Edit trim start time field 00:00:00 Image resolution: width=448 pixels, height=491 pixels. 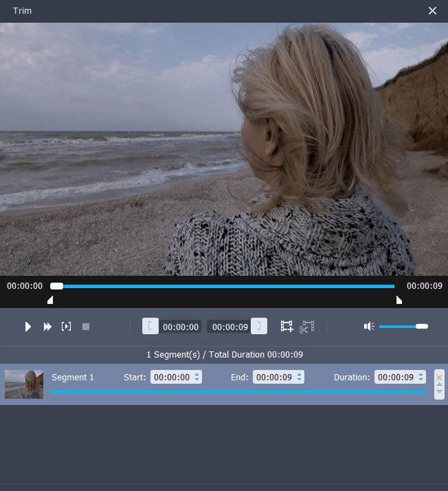point(180,327)
